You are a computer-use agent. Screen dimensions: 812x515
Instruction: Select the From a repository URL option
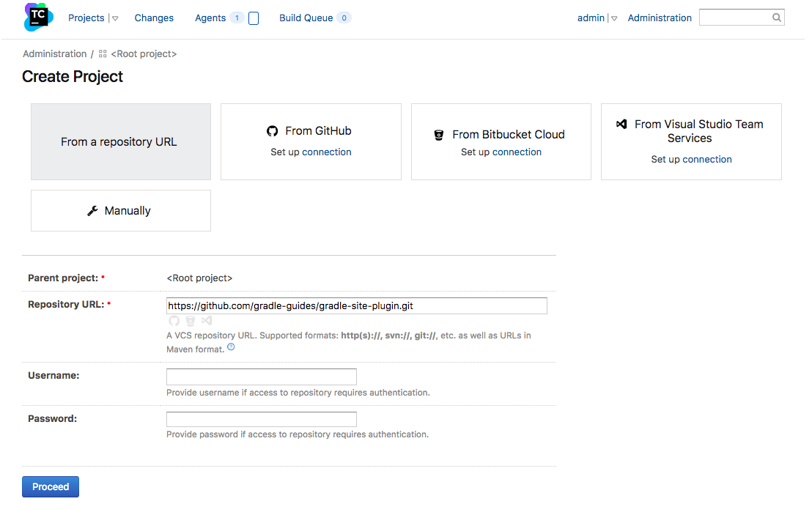tap(120, 142)
